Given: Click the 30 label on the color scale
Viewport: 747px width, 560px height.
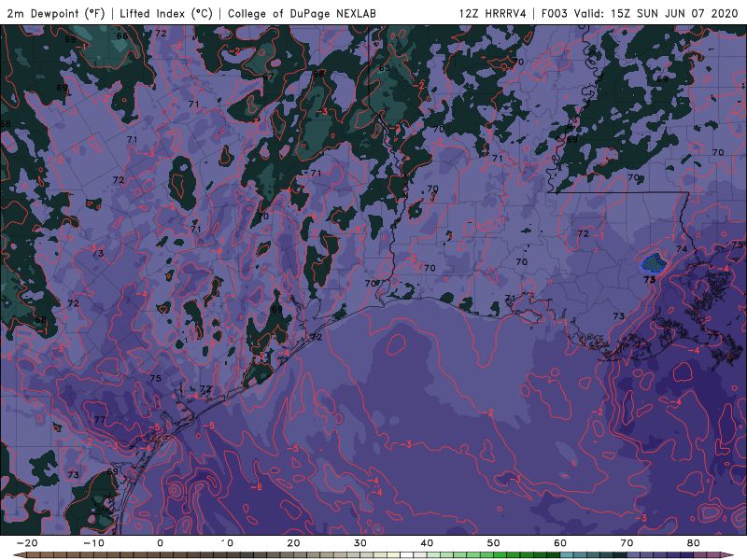Looking at the screenshot, I should click(x=360, y=543).
